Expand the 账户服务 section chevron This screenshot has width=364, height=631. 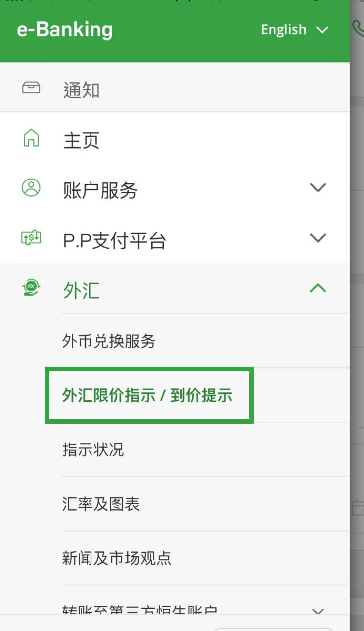tap(318, 187)
